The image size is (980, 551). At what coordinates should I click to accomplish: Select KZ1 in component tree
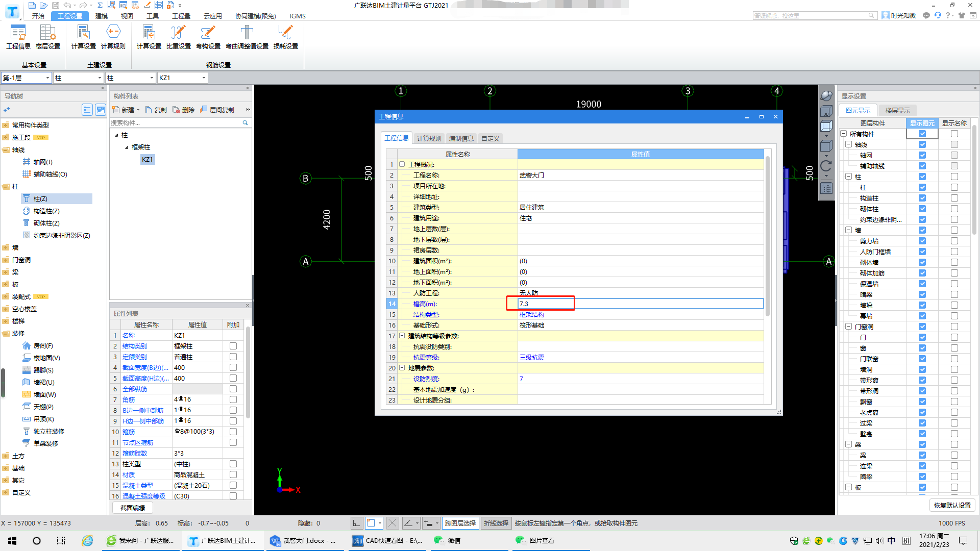147,160
